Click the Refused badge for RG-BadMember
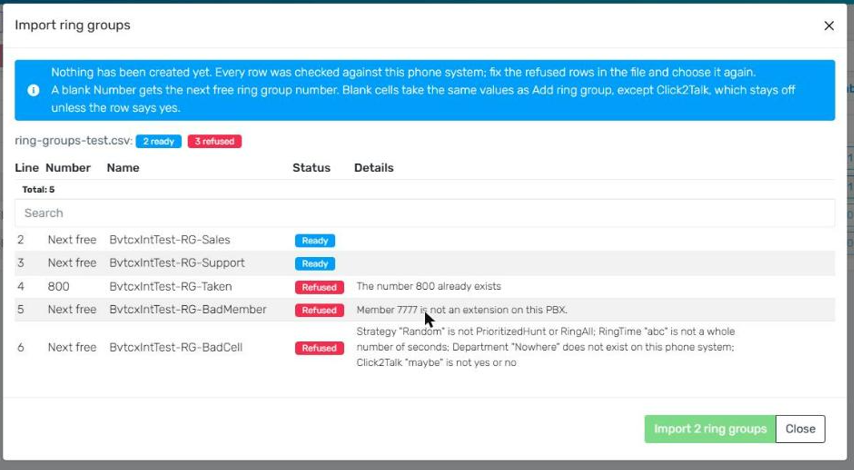The height and width of the screenshot is (470, 854). coord(319,310)
